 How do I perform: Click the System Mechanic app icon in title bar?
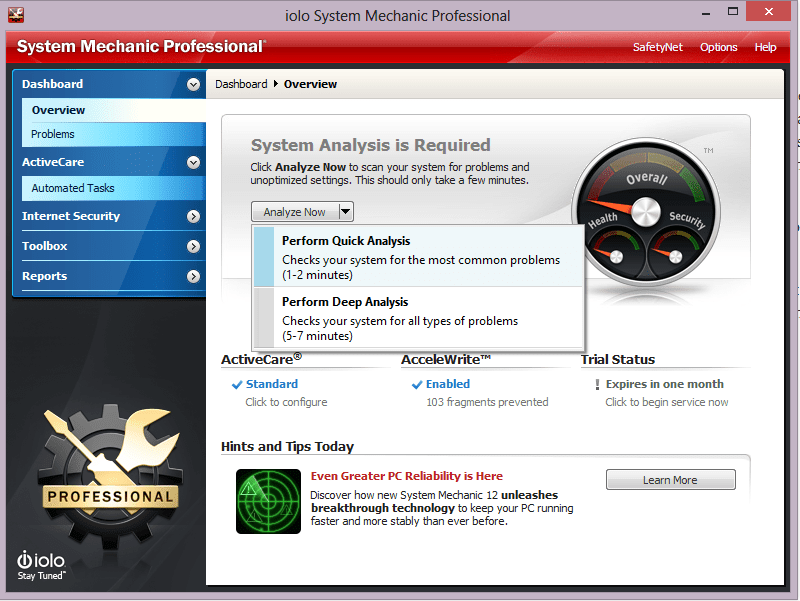(x=16, y=15)
